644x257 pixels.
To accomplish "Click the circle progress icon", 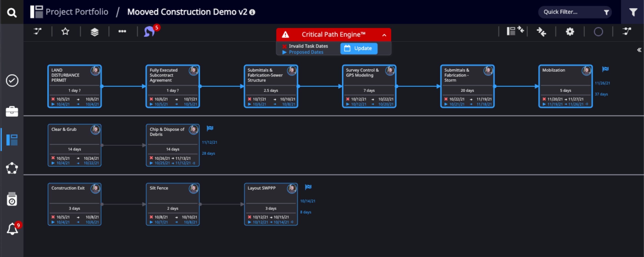I will point(598,32).
